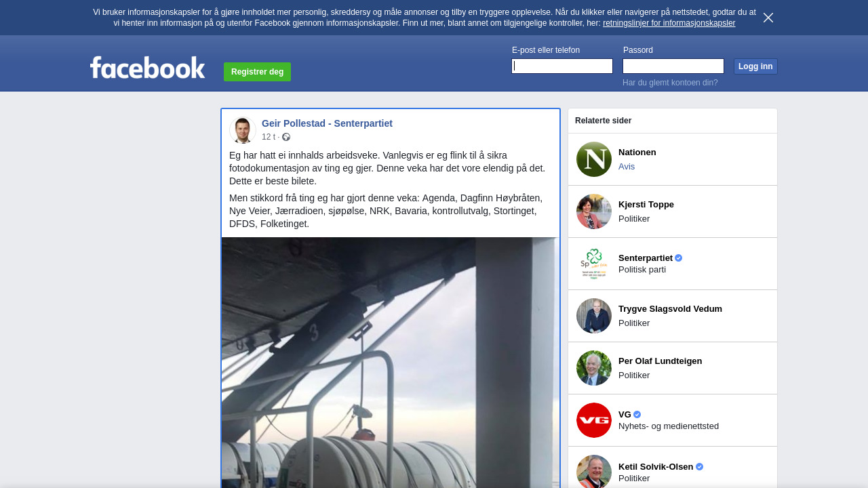Click Geir Pollestad profile picture
The image size is (868, 488).
coord(243,130)
